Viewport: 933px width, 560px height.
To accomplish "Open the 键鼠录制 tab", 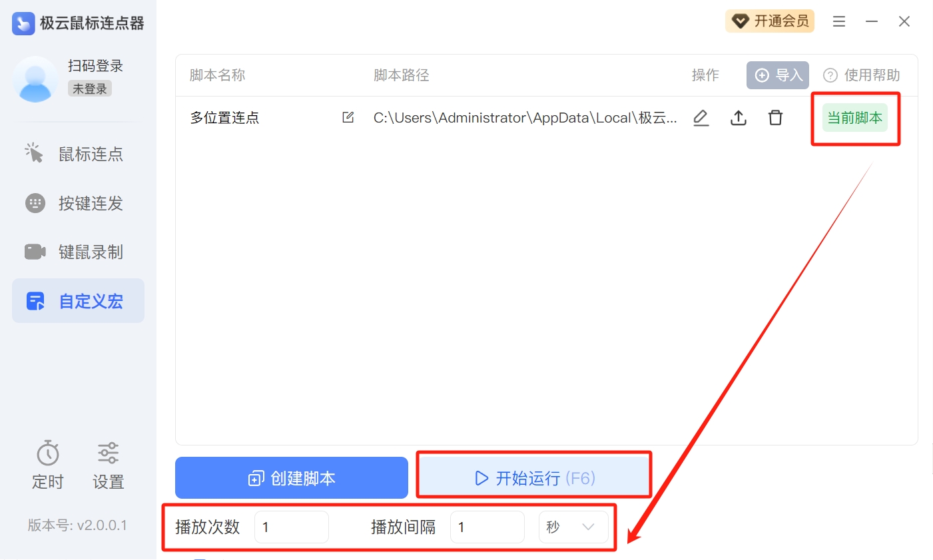I will pos(79,252).
